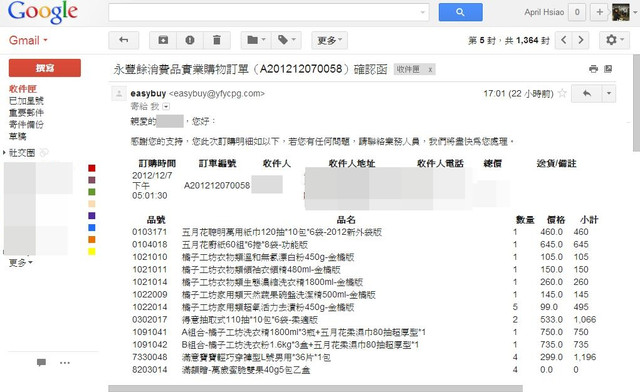
Task: Click subtotal 1,196
Action: 585,357
